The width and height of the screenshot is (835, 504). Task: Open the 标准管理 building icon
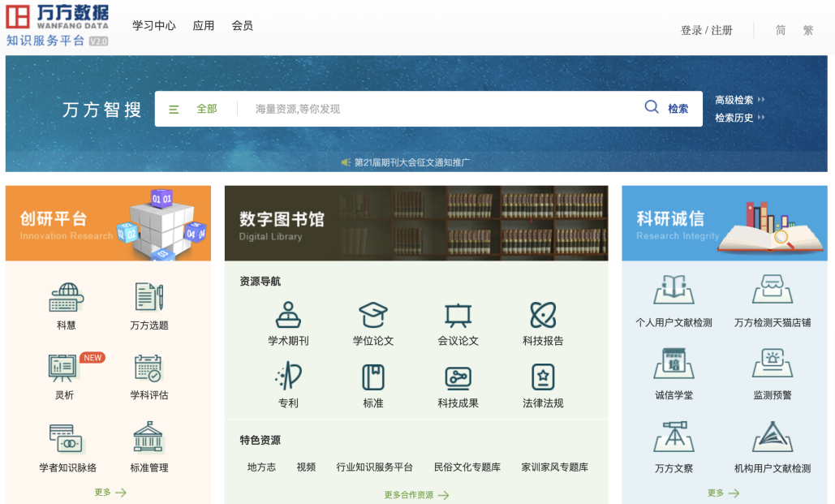[x=148, y=437]
